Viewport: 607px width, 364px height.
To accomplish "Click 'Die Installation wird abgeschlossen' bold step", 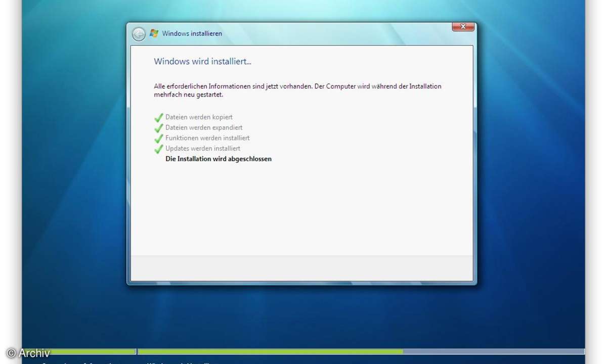I will [x=219, y=159].
